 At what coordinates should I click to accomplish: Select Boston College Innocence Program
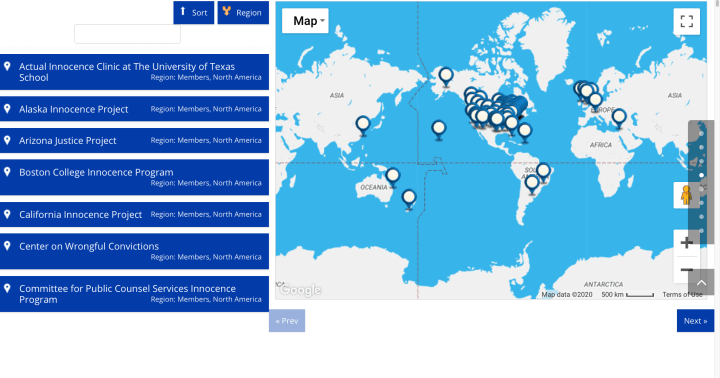134,177
